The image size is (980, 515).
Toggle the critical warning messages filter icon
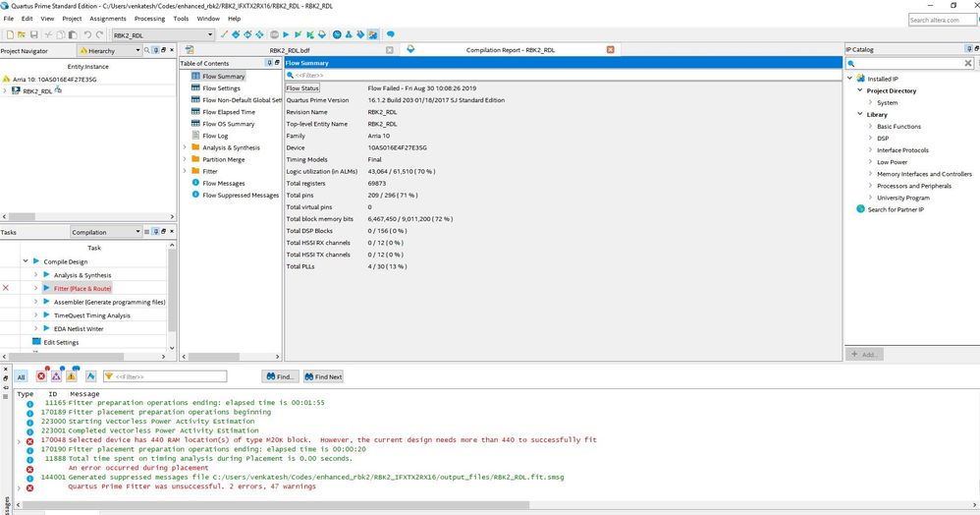(x=56, y=376)
